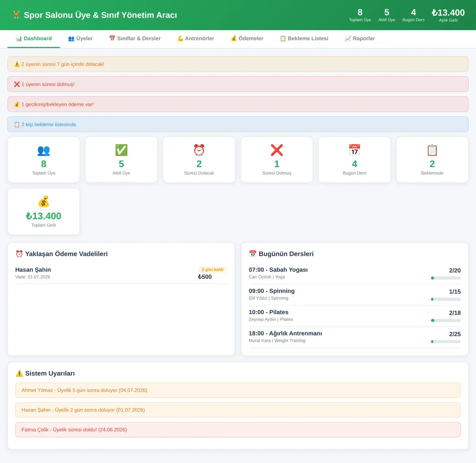The image size is (476, 463).
Task: Click the '2 gün kaldı' badge
Action: [x=213, y=270]
